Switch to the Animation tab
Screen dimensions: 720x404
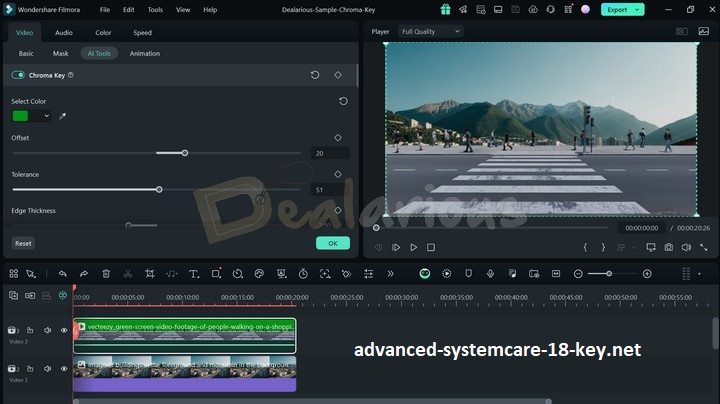click(144, 53)
